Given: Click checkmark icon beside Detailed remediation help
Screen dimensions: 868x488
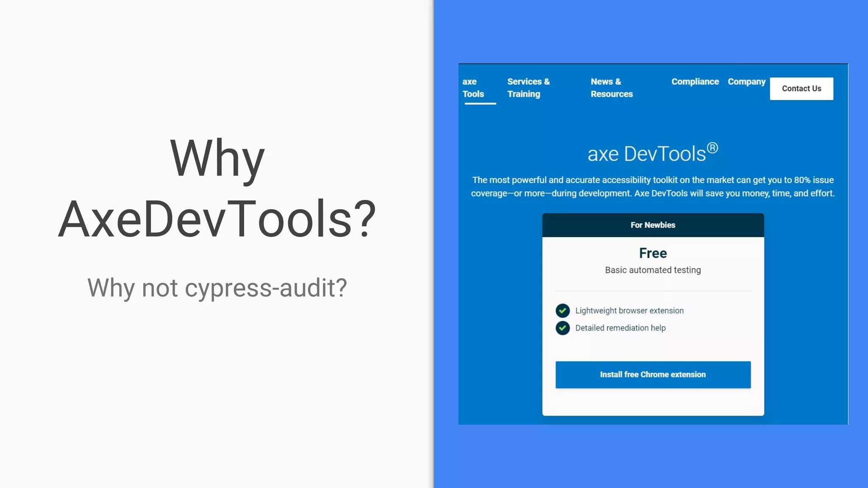Looking at the screenshot, I should (x=562, y=328).
